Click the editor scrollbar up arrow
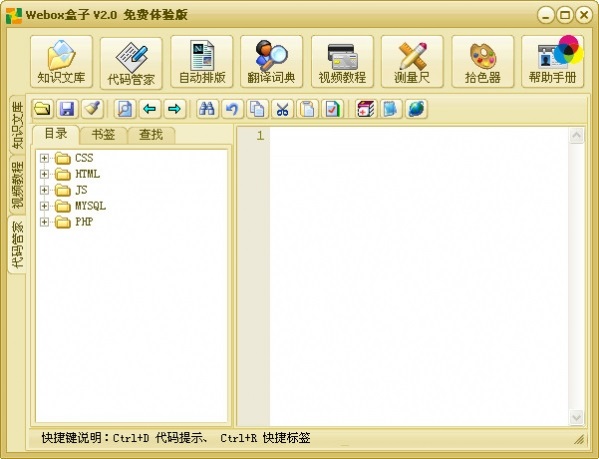Viewport: 599px width, 459px height. click(x=576, y=136)
